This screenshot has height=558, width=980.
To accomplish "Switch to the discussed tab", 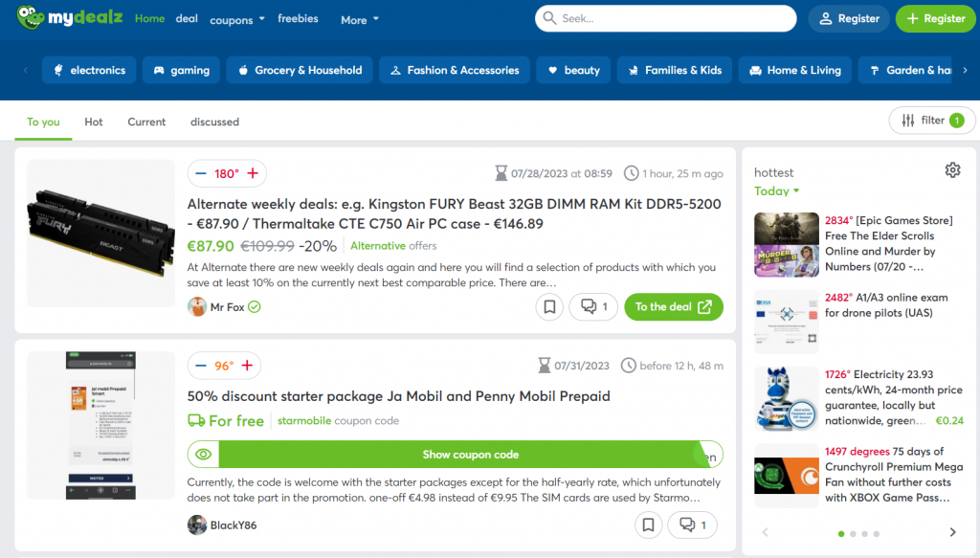I will click(x=215, y=122).
